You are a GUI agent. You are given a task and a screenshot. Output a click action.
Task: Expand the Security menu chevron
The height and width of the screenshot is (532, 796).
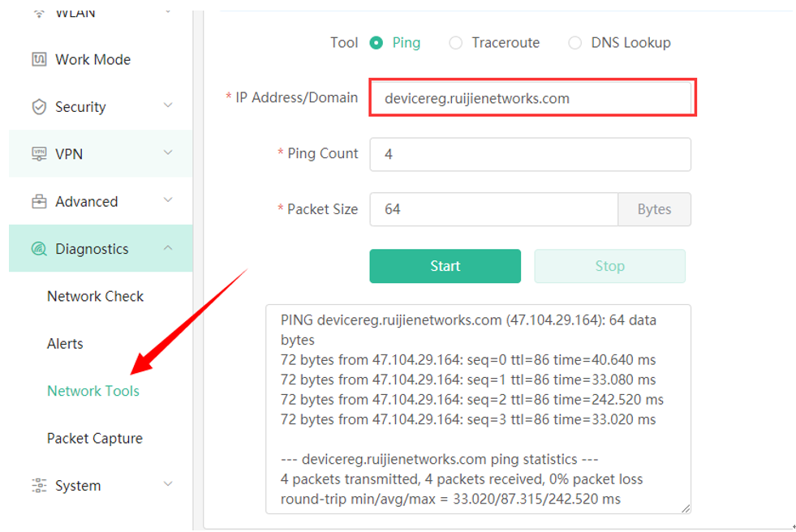(168, 105)
